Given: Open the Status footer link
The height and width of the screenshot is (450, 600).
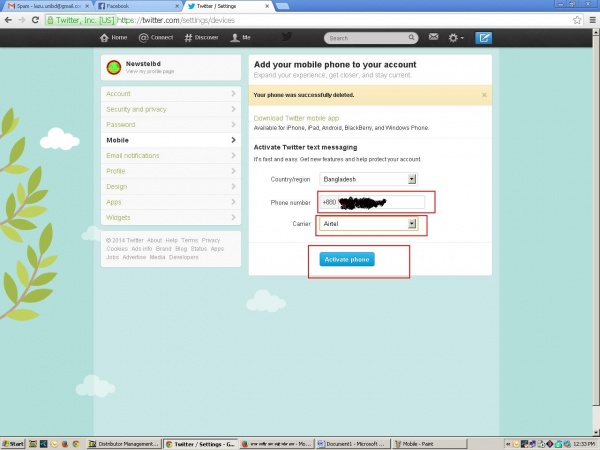Looking at the screenshot, I should point(199,249).
